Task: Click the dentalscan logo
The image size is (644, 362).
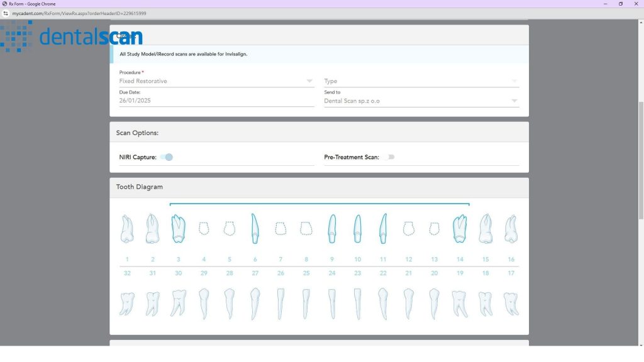Action: tap(72, 36)
